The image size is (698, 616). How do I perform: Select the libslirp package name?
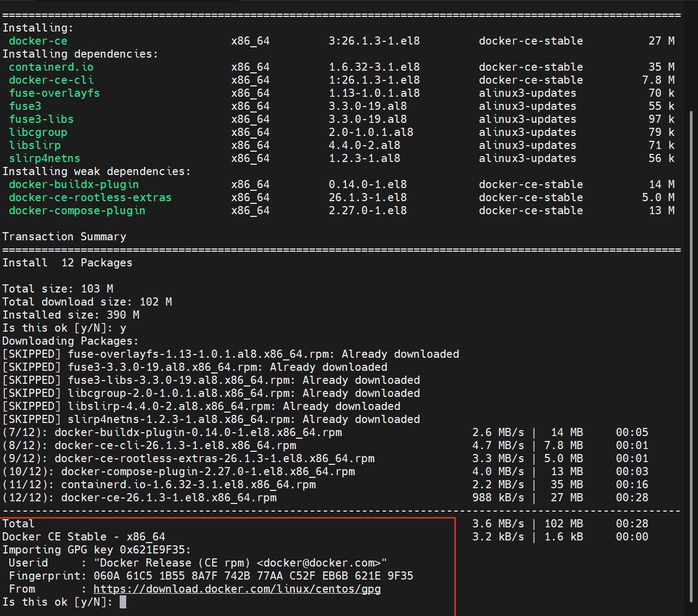[x=35, y=145]
